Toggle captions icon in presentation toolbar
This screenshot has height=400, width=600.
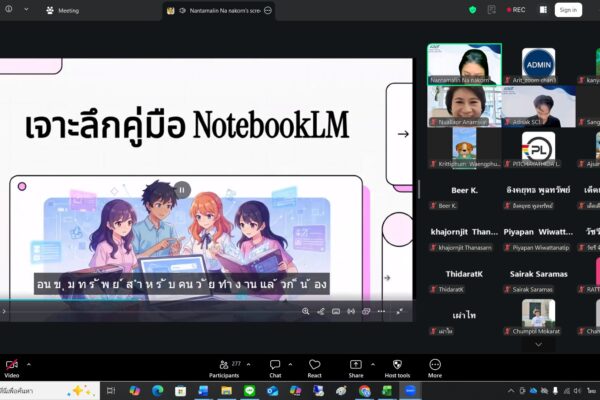coord(336,311)
